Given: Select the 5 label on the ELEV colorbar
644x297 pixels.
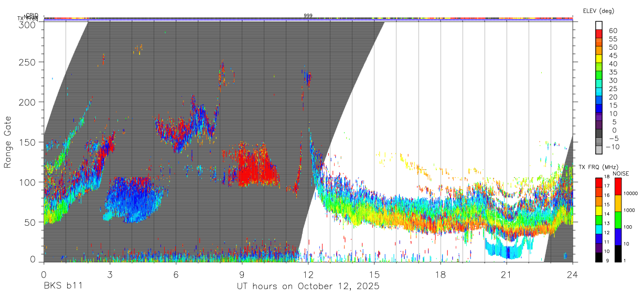Looking at the screenshot, I should click(615, 122).
